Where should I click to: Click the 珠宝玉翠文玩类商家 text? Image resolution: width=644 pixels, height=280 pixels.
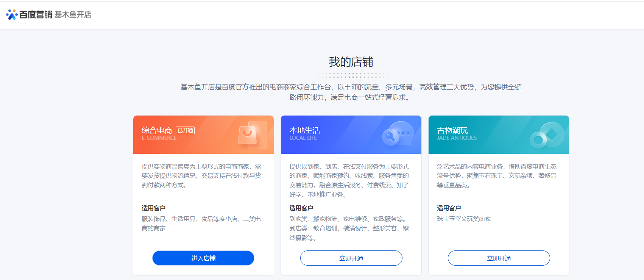pos(464,219)
